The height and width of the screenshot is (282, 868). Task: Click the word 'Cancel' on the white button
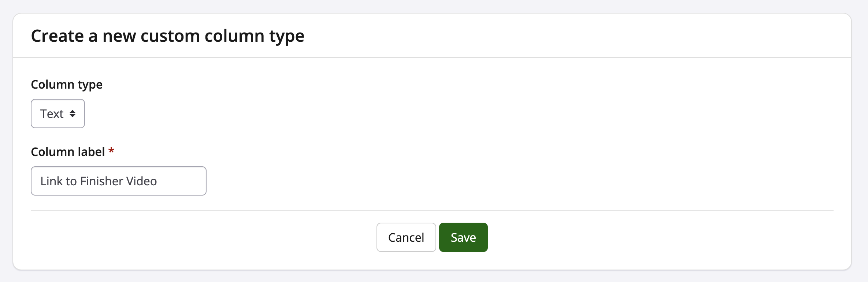406,238
